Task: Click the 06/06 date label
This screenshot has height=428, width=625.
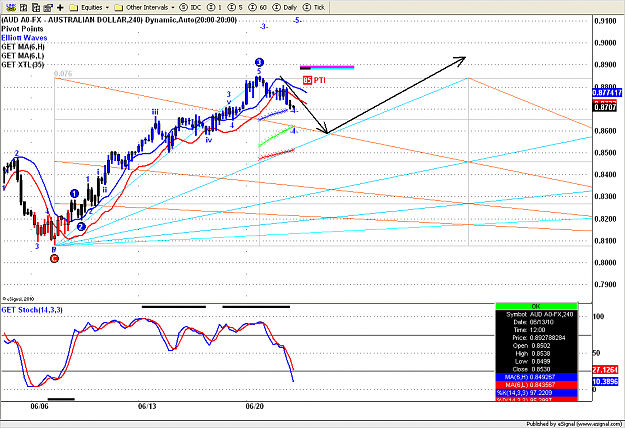Action: [39, 406]
